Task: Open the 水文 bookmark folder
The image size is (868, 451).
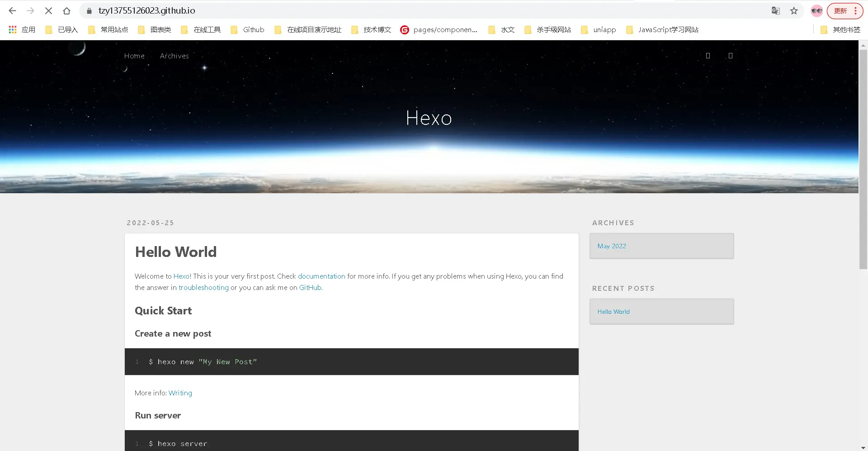Action: (502, 29)
